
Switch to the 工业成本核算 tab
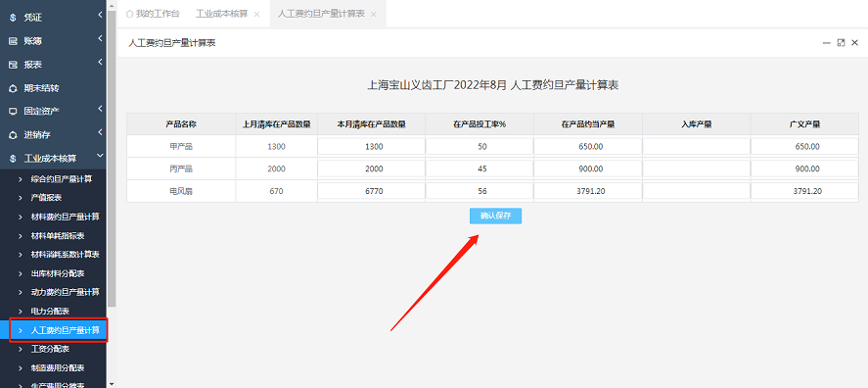[x=221, y=14]
